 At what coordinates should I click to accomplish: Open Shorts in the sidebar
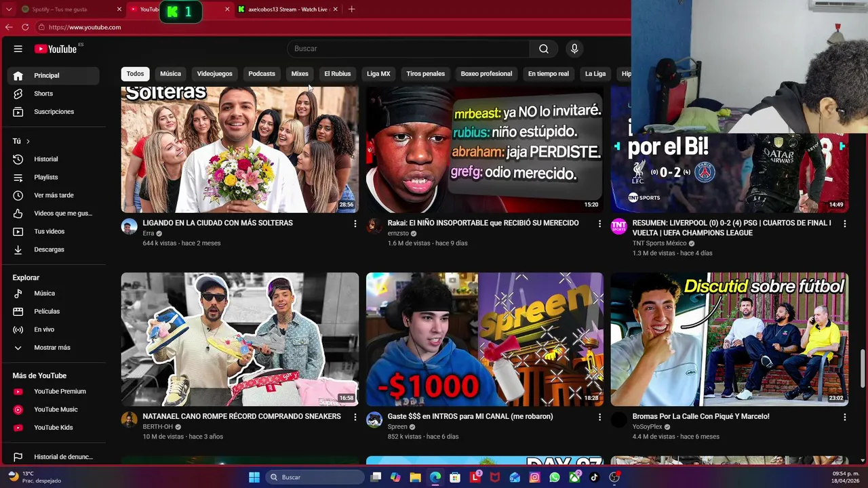53,94
